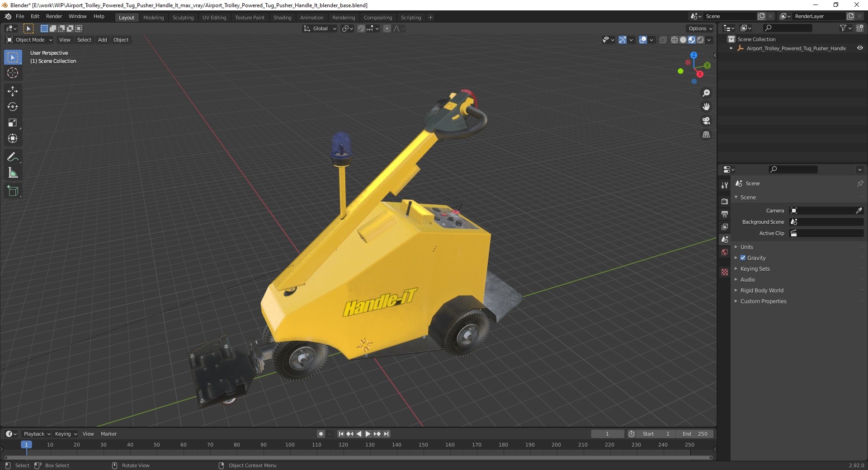Open the World properties tab

(x=725, y=252)
